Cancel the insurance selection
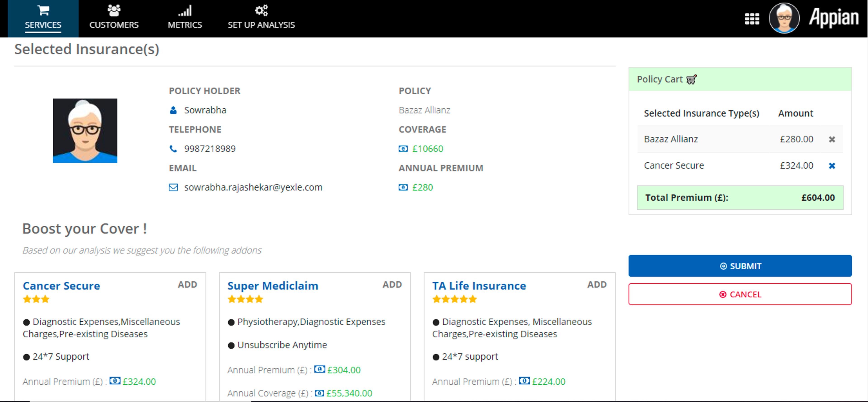This screenshot has width=868, height=402. [x=740, y=294]
